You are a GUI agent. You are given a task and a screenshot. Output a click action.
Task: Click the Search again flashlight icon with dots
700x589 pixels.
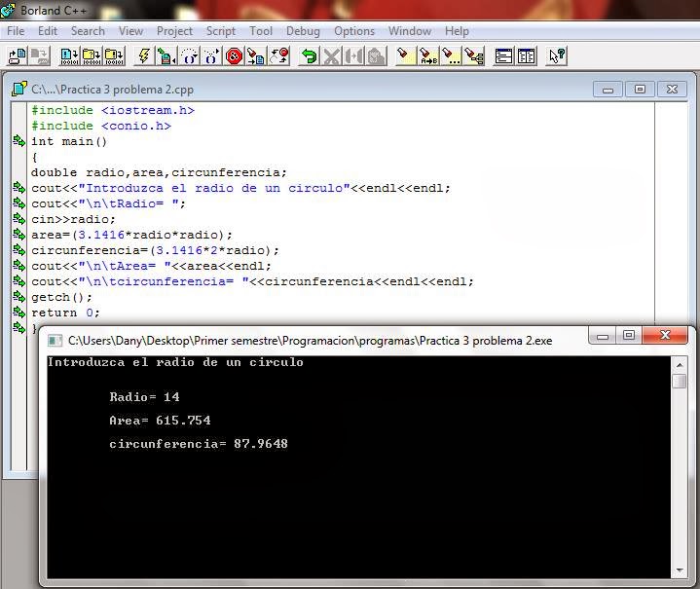coord(451,56)
